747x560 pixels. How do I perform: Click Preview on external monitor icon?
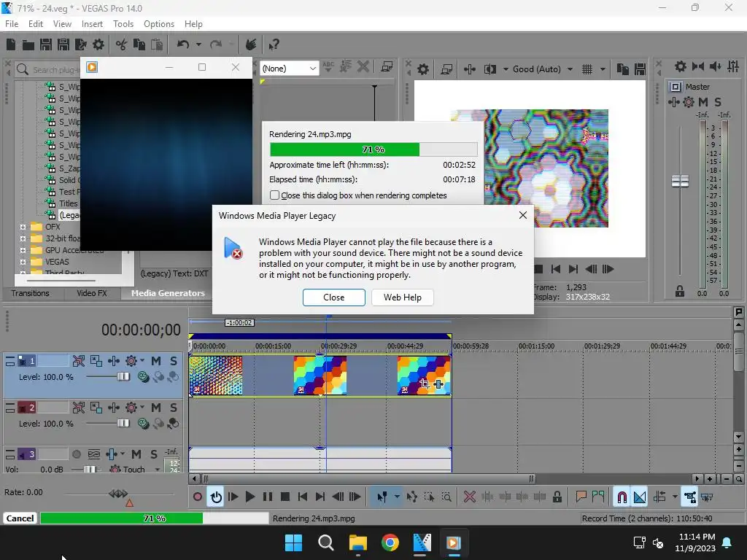point(446,69)
